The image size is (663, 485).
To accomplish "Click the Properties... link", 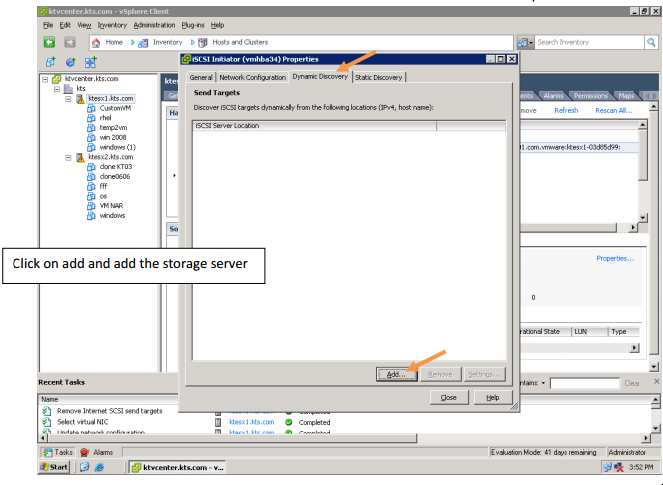I will [x=615, y=258].
